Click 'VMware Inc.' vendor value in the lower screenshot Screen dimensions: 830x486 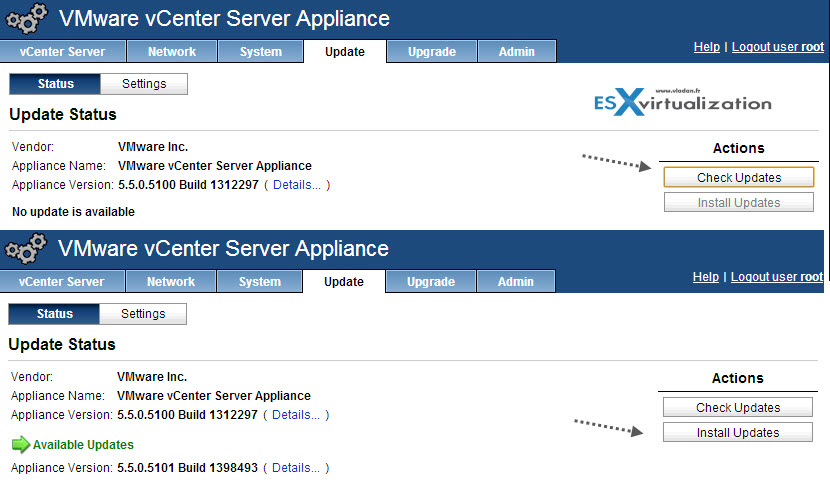[152, 376]
